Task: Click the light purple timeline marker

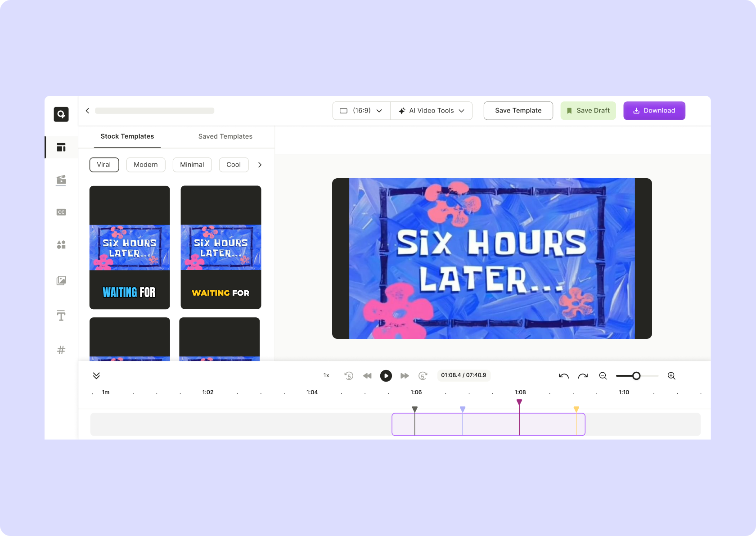Action: tap(463, 409)
